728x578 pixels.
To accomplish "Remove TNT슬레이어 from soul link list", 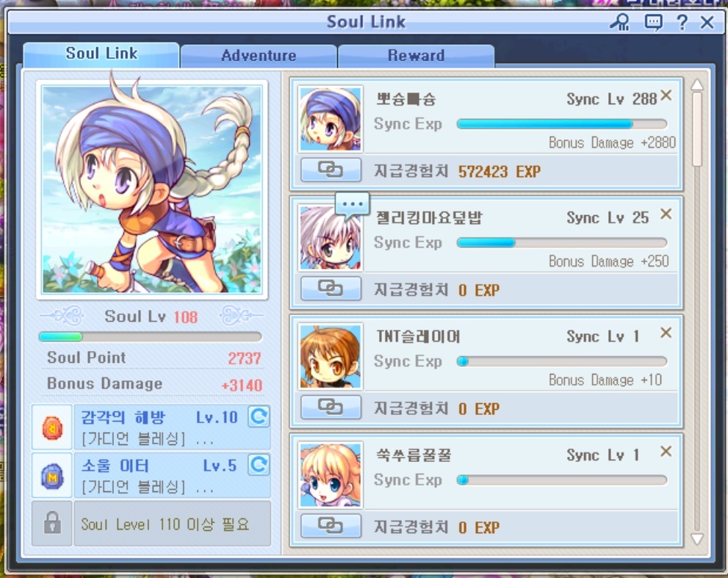I will (x=666, y=333).
